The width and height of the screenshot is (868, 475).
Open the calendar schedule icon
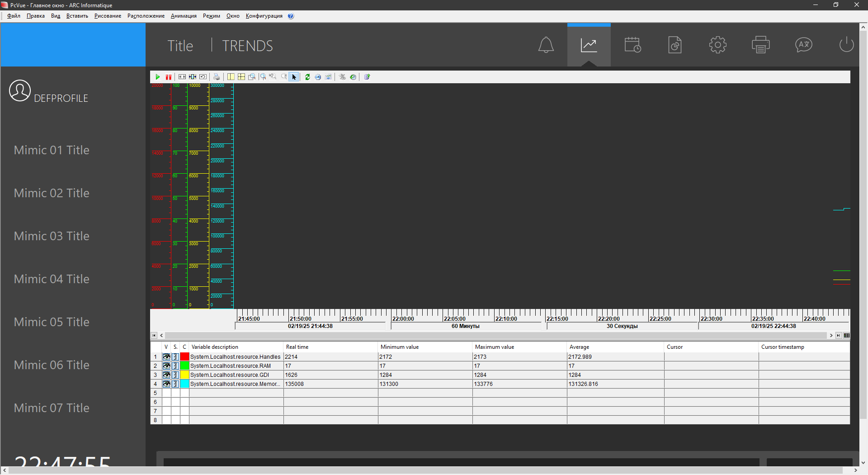pyautogui.click(x=632, y=45)
